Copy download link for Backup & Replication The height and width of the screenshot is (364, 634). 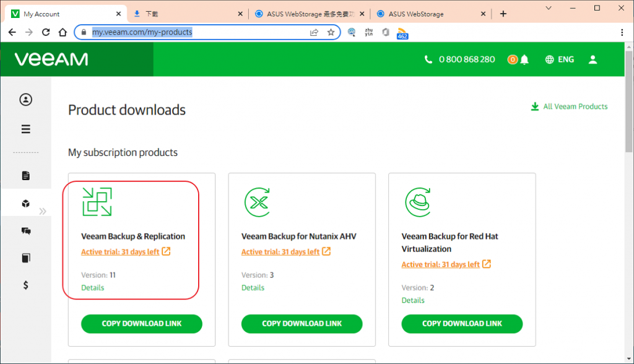pos(142,324)
